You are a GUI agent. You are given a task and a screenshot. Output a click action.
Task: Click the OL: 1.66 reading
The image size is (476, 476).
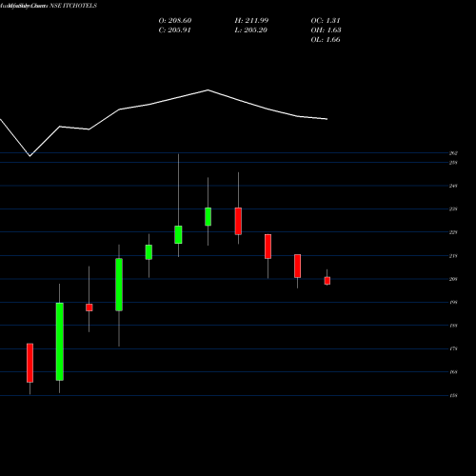tap(326, 40)
